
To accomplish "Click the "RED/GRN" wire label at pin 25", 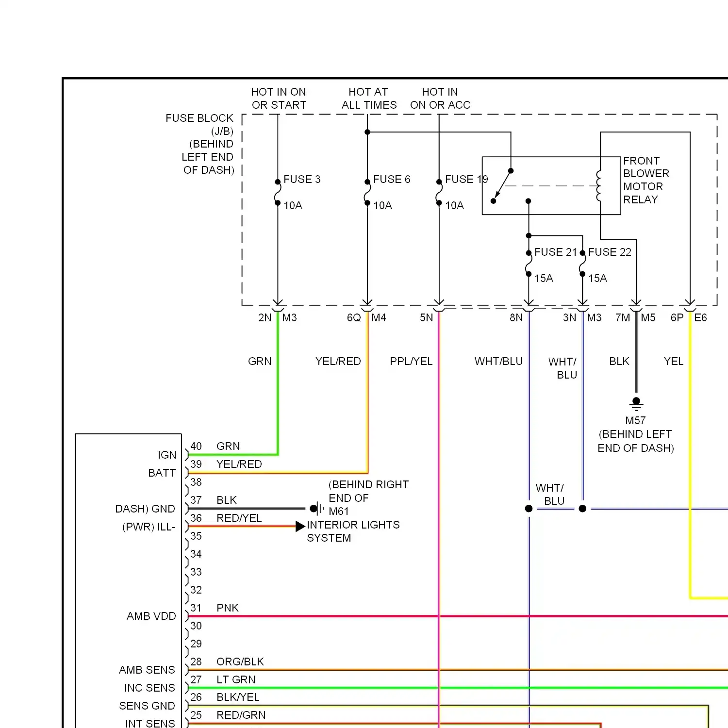I will tap(241, 715).
